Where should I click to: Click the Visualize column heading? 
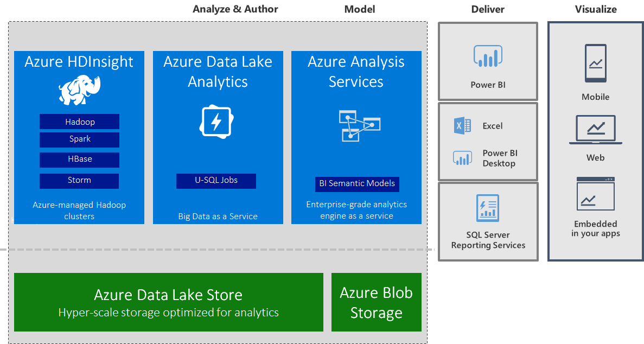click(x=596, y=9)
